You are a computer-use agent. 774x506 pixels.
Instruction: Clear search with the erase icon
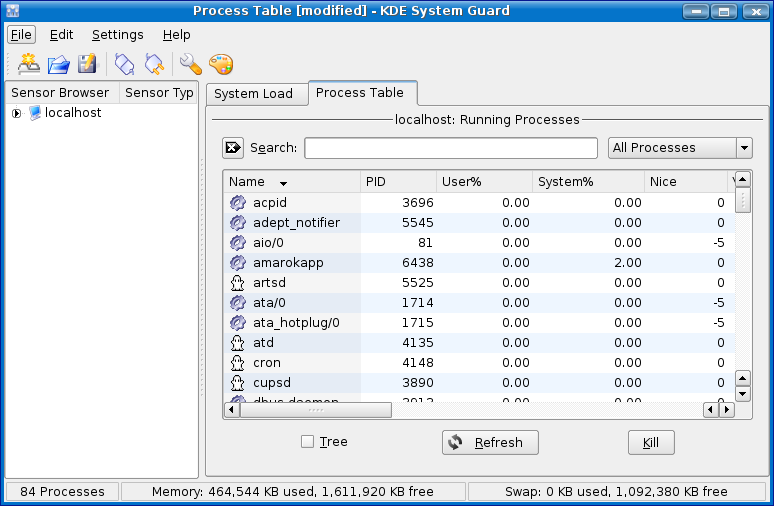click(233, 148)
